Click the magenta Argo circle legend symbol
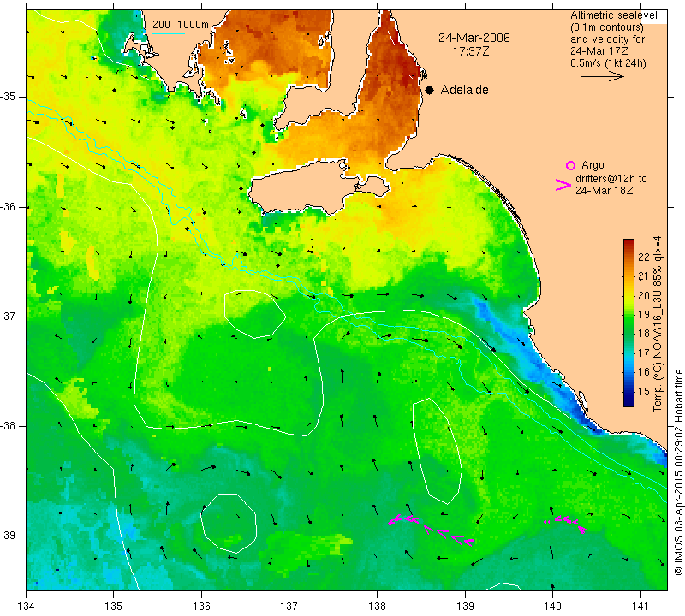This screenshot has width=685, height=616. (x=570, y=165)
